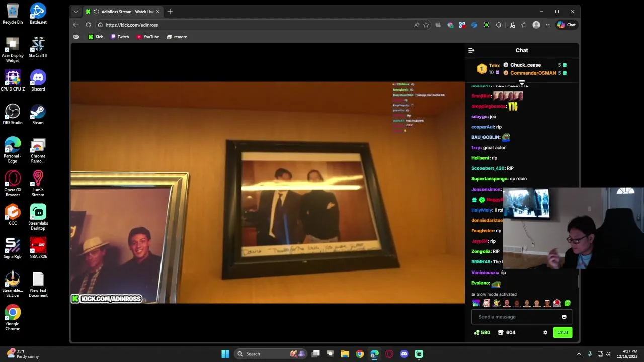Open the emoji picker in the message box
Viewport: 644px width, 362px height.
(x=564, y=317)
